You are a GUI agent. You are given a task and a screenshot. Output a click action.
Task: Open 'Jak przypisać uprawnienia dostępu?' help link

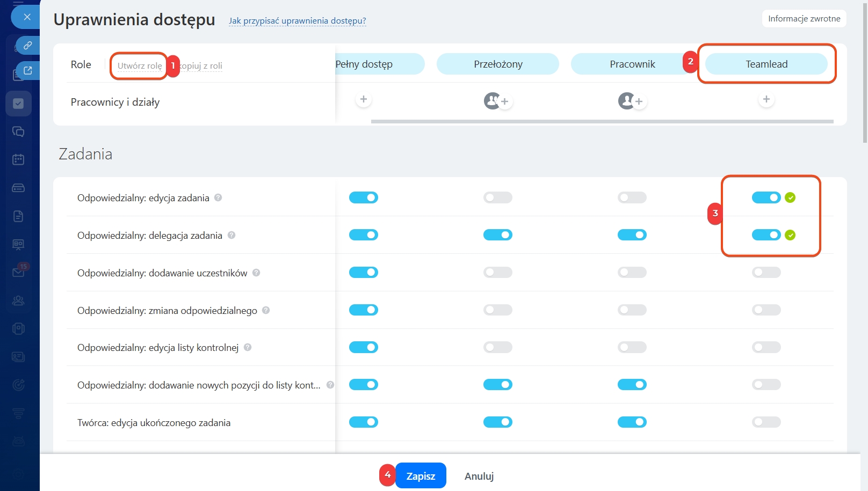click(x=298, y=21)
